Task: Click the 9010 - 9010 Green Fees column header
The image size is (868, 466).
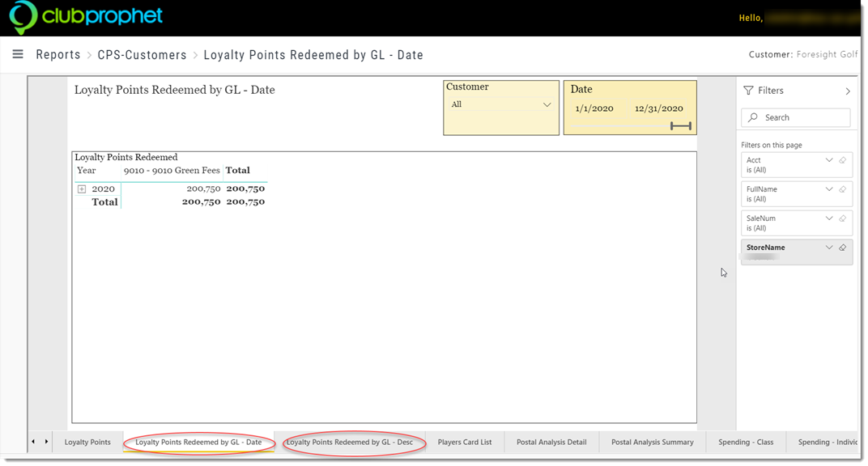Action: [x=172, y=171]
